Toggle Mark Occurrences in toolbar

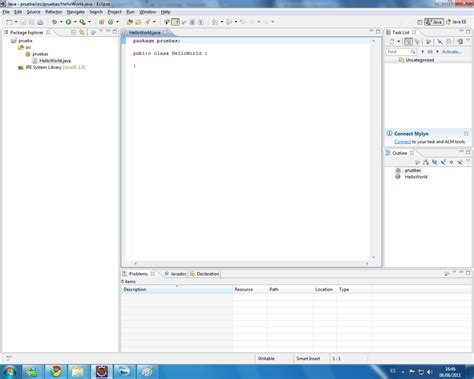coord(175,22)
